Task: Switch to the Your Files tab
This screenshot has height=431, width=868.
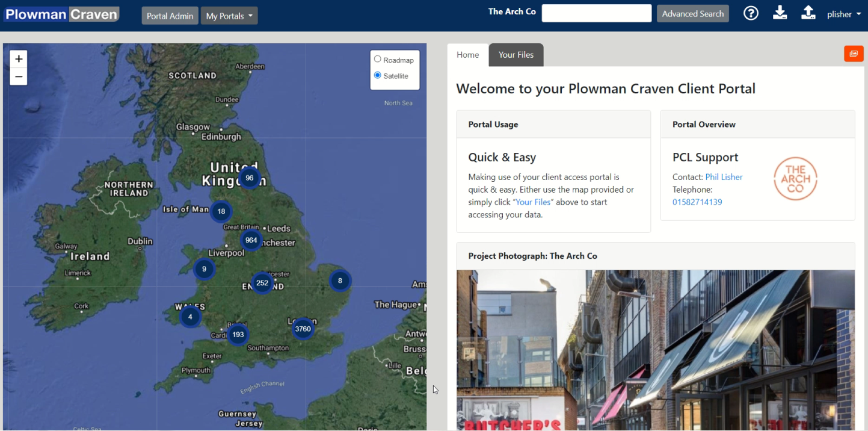Action: click(x=516, y=55)
